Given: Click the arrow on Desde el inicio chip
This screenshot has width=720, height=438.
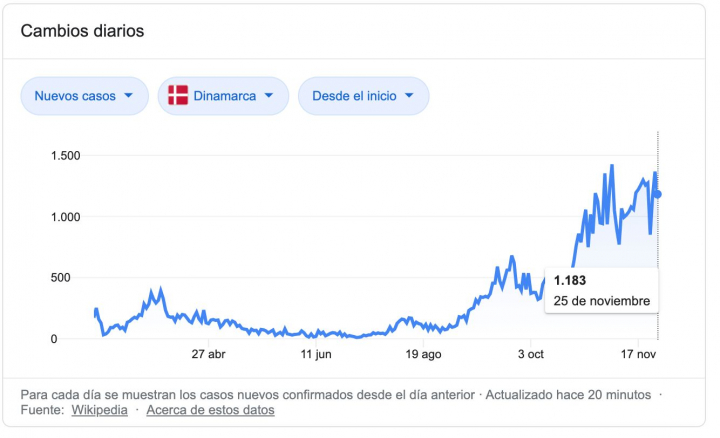Looking at the screenshot, I should [x=409, y=96].
